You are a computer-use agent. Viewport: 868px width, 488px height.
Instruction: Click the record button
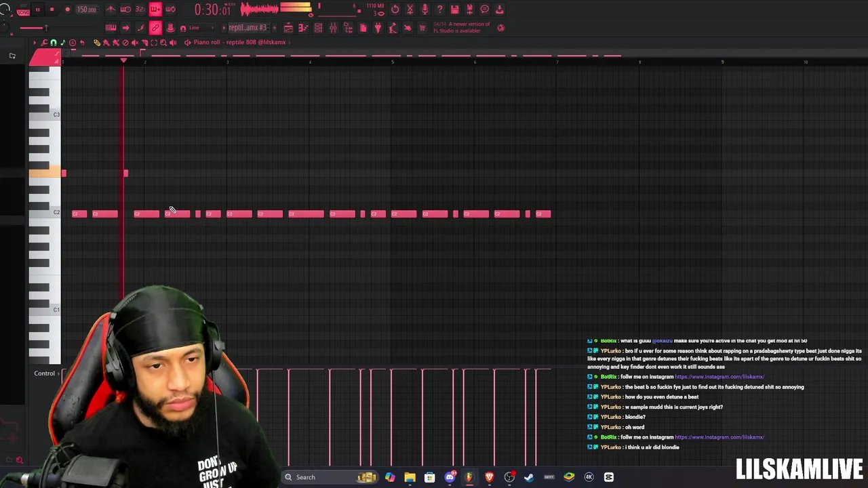[68, 9]
